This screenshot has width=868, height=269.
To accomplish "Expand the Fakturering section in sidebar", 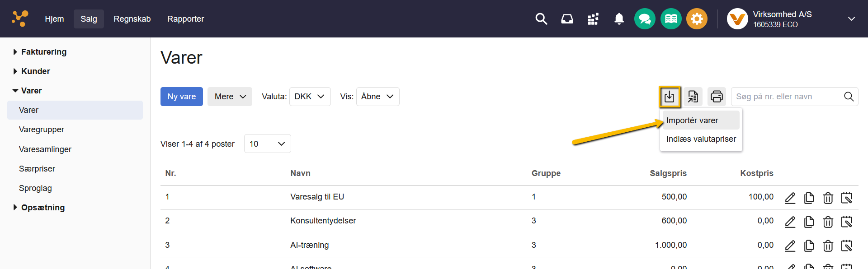I will 43,52.
